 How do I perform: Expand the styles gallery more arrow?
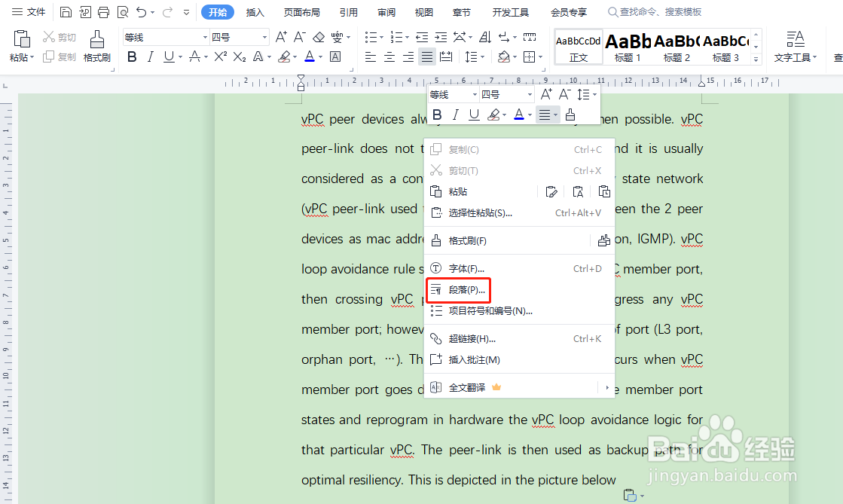click(756, 60)
